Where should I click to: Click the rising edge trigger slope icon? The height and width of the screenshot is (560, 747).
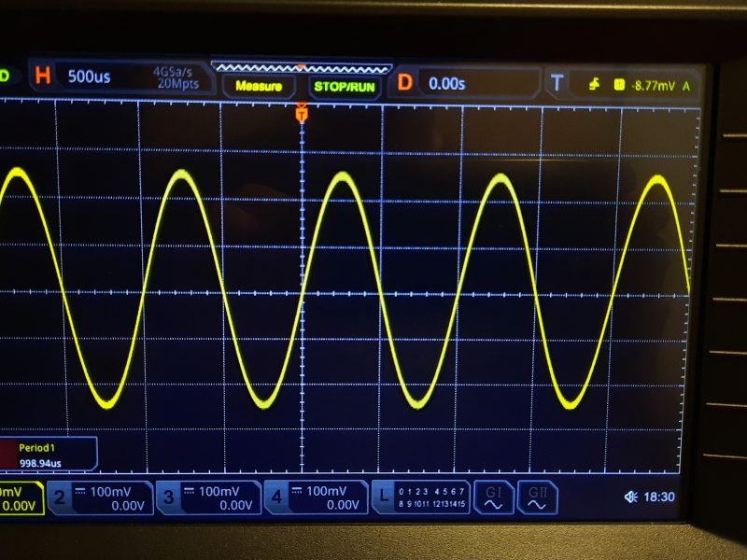coord(596,84)
